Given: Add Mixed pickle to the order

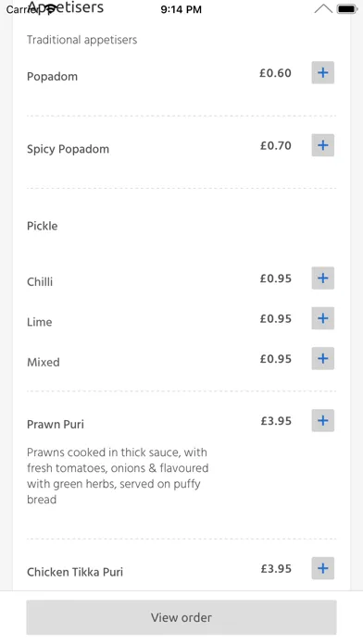Looking at the screenshot, I should tap(322, 359).
